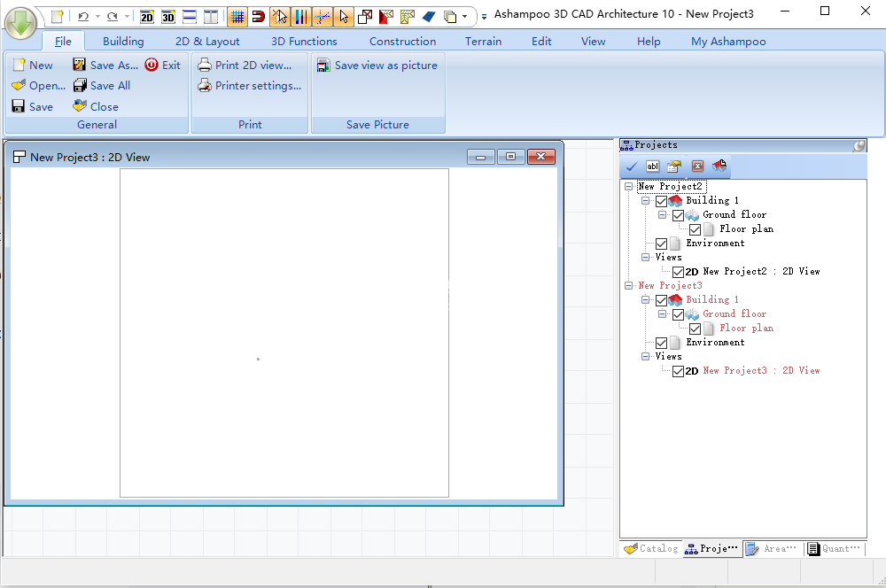Toggle the grid display icon
The image size is (886, 588).
click(x=237, y=17)
